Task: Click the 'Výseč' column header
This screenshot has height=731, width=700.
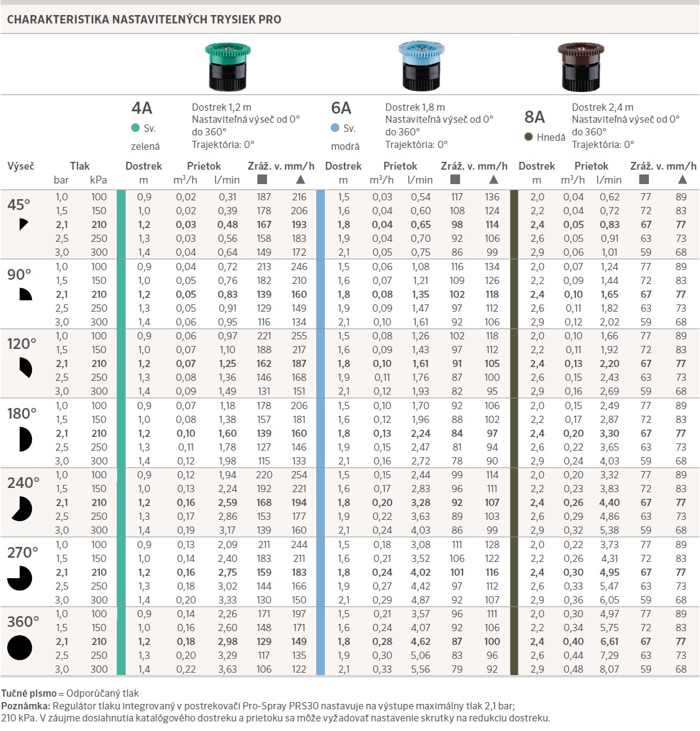Action: (21, 166)
